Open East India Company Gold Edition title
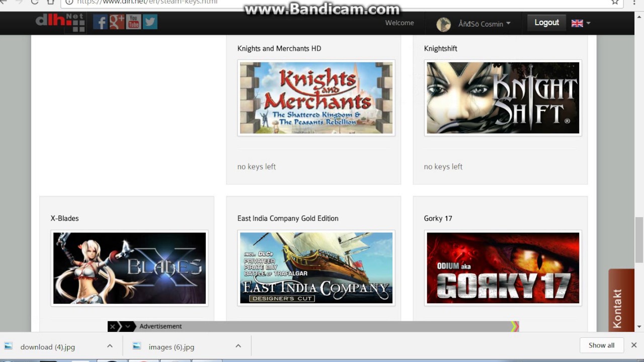 288,218
